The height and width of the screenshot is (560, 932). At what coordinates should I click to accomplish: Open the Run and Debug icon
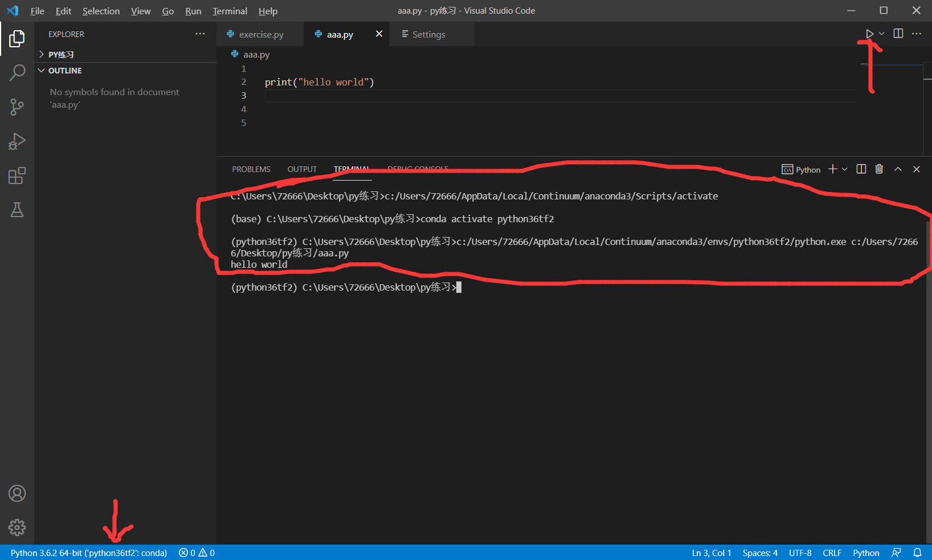[17, 141]
